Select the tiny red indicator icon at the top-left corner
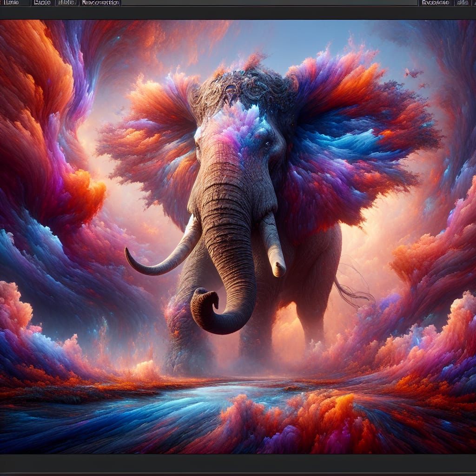The height and width of the screenshot is (476, 476). click(1, 4)
